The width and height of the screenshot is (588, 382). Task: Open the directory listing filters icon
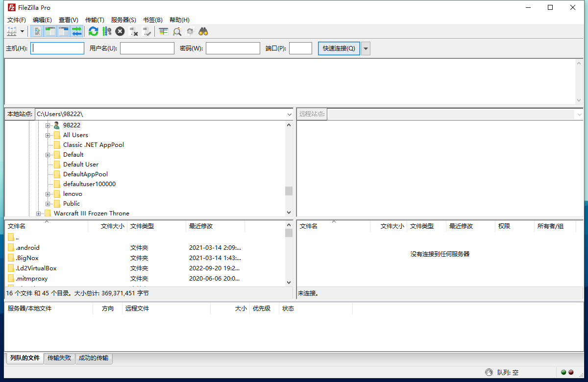[163, 31]
